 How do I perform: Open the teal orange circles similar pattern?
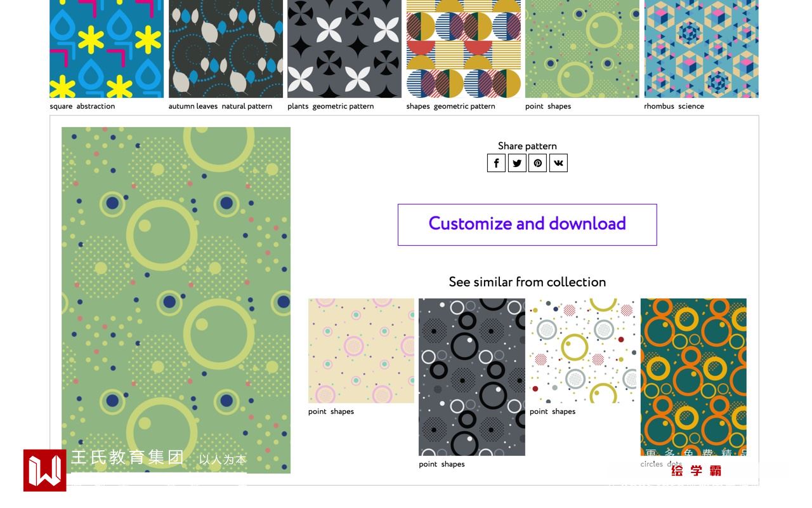[x=693, y=377]
